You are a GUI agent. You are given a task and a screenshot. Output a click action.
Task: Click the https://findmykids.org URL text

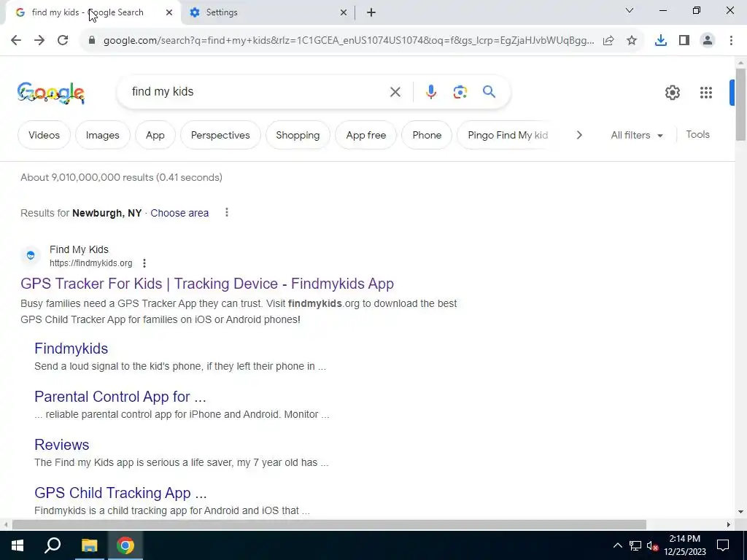pyautogui.click(x=91, y=263)
